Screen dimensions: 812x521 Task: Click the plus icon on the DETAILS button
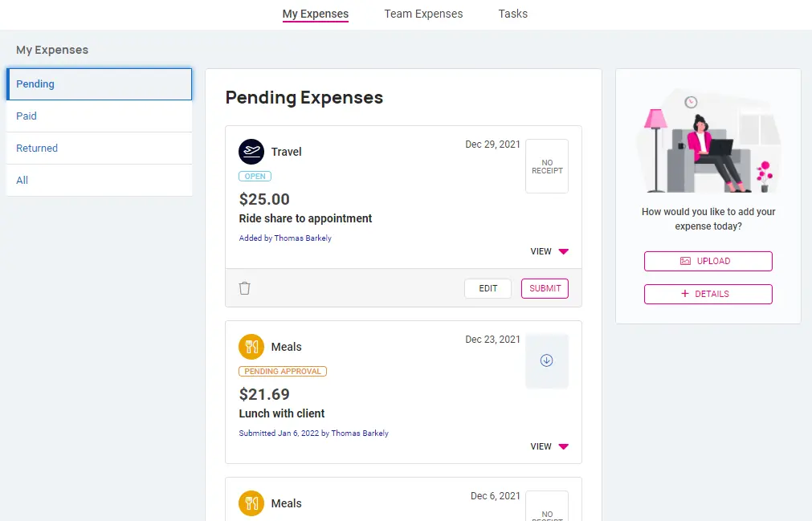tap(684, 293)
